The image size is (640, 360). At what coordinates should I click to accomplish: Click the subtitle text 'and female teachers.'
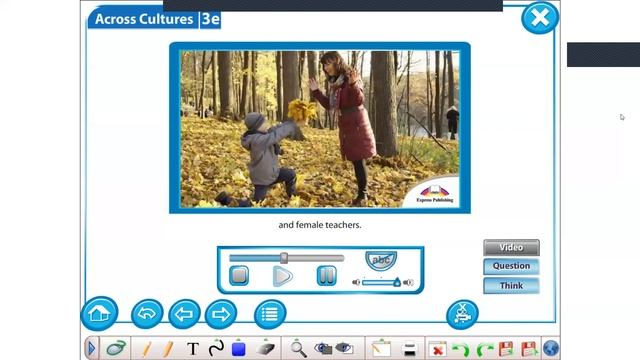320,225
